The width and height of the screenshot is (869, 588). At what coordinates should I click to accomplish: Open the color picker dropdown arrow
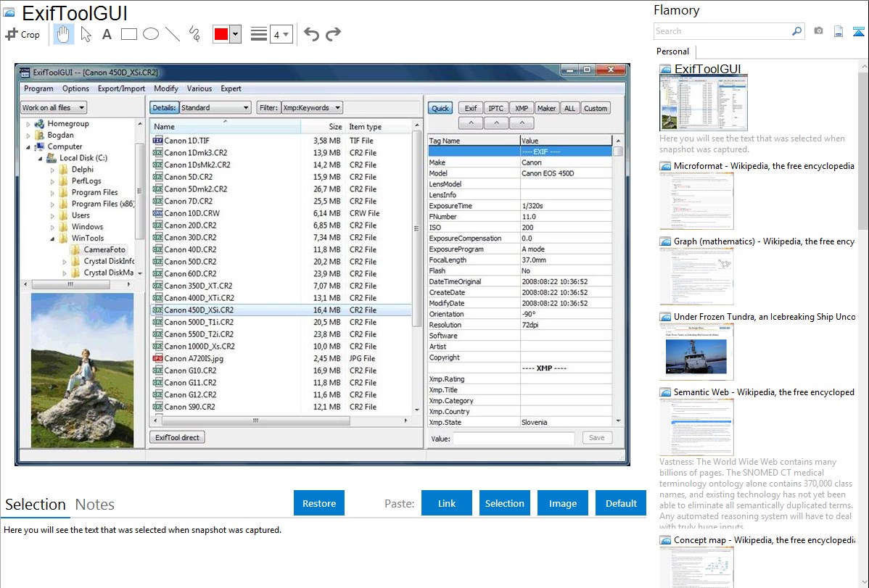[236, 34]
